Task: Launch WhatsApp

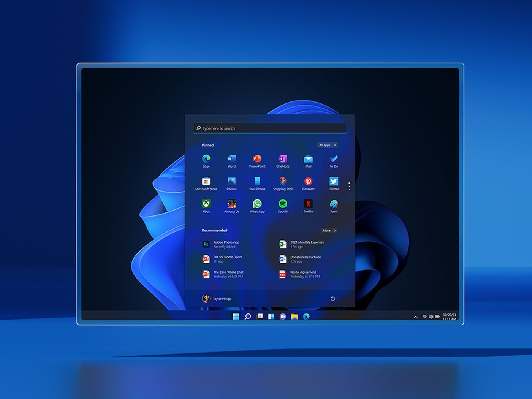Action: [x=257, y=205]
